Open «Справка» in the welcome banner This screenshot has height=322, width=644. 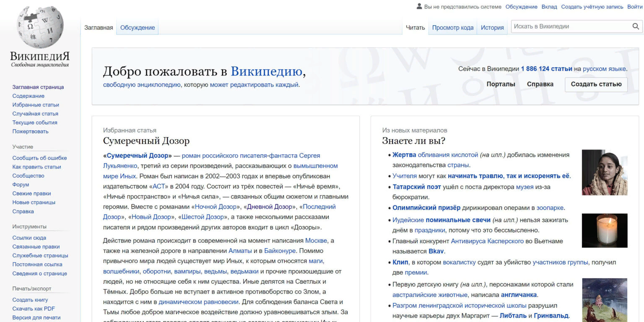point(540,84)
